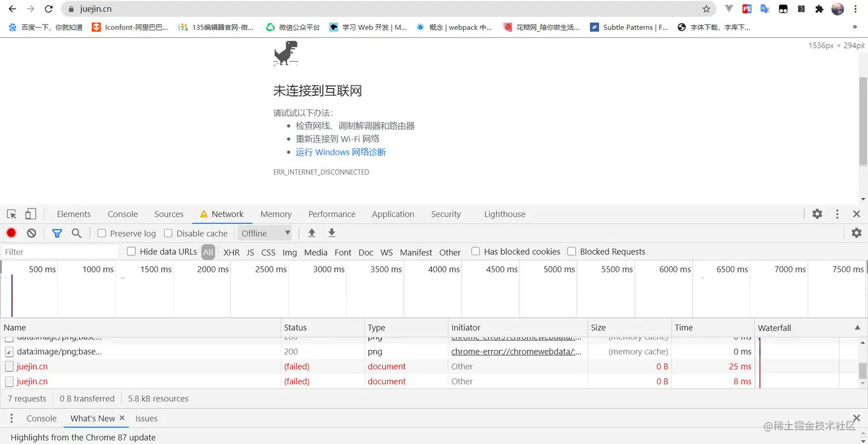Import a HAR file
Viewport: 868px width, 444px height.
[312, 233]
